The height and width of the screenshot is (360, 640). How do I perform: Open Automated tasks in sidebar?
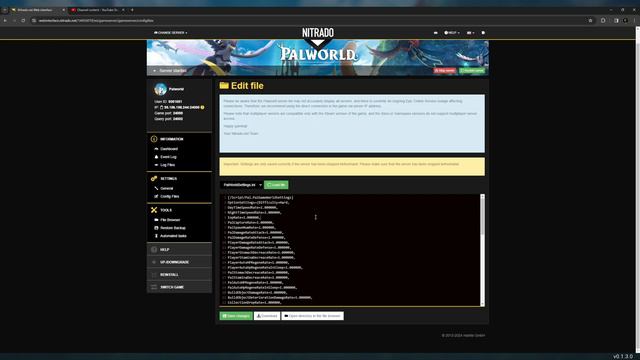tap(173, 236)
